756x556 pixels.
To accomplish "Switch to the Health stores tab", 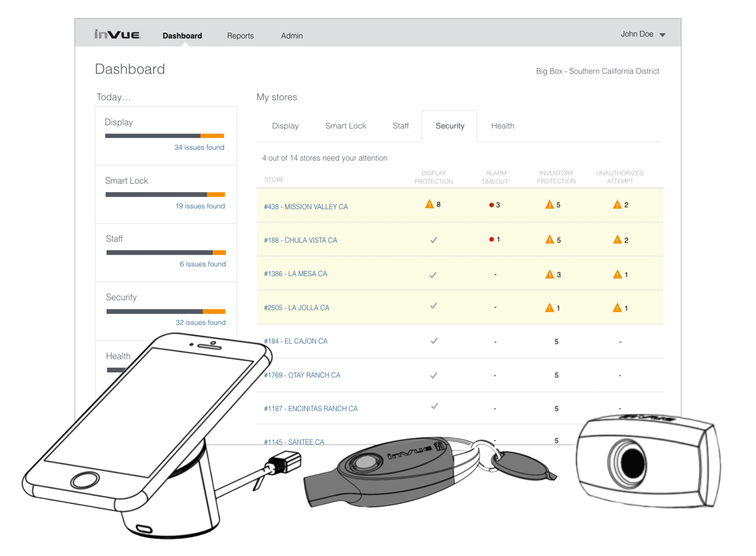I will click(x=502, y=126).
